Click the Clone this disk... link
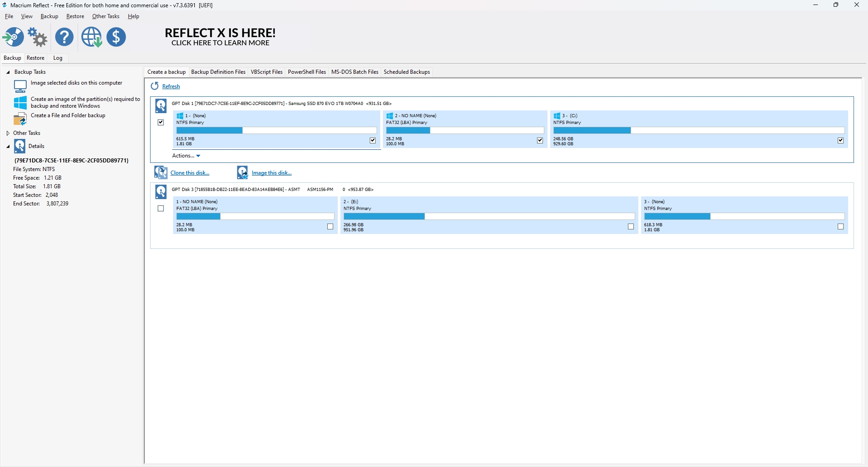The width and height of the screenshot is (868, 467). coord(190,173)
